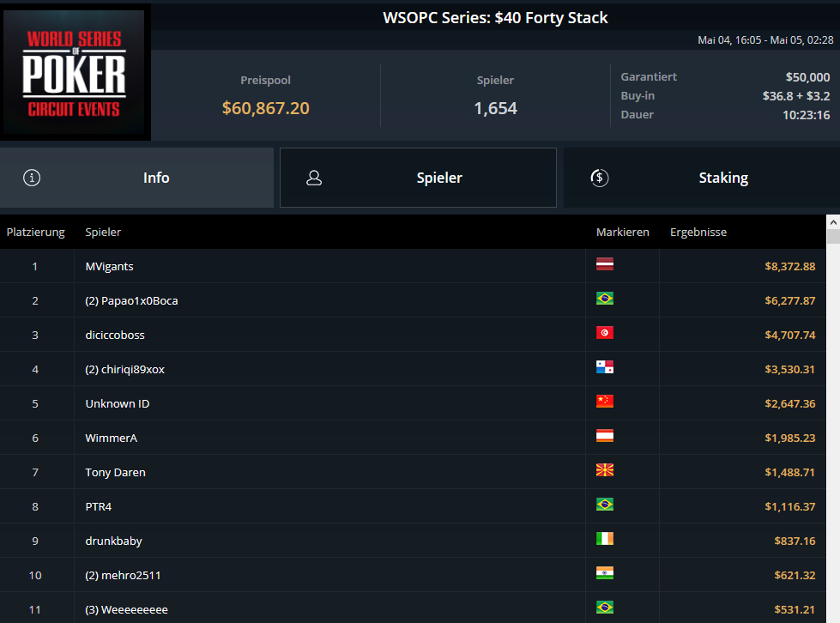Click the $6,277.87 result
The width and height of the screenshot is (840, 623).
click(789, 300)
